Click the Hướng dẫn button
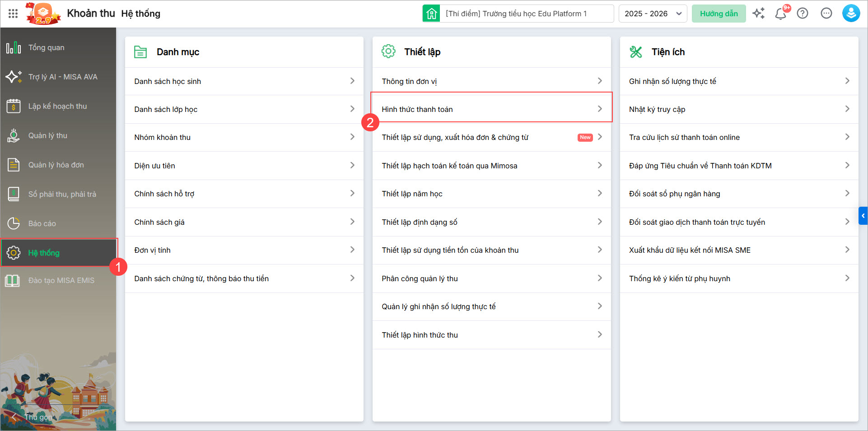 coord(719,14)
